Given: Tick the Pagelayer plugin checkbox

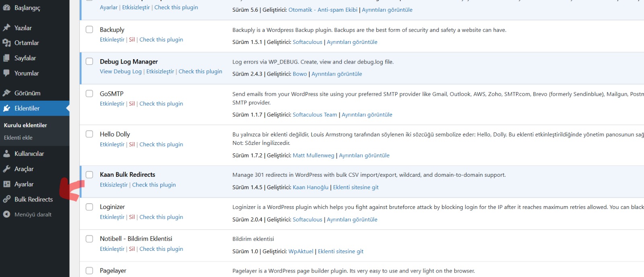Looking at the screenshot, I should coord(89,271).
